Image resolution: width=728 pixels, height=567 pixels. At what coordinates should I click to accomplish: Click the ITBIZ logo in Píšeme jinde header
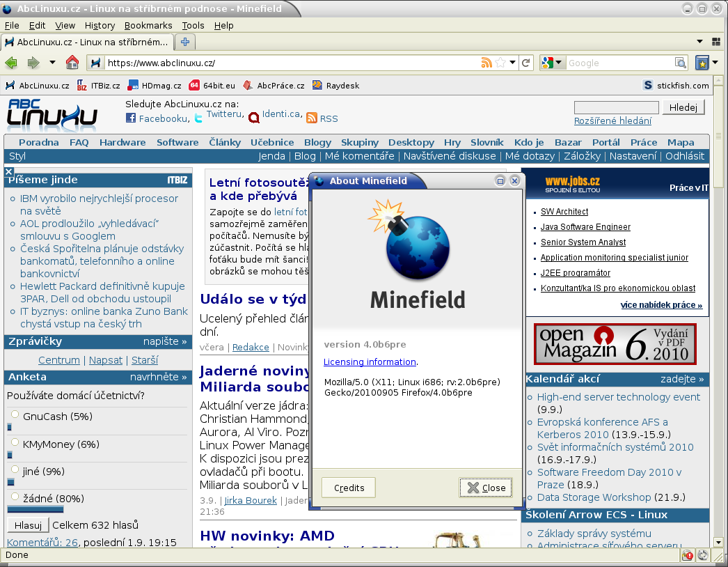[x=177, y=180]
